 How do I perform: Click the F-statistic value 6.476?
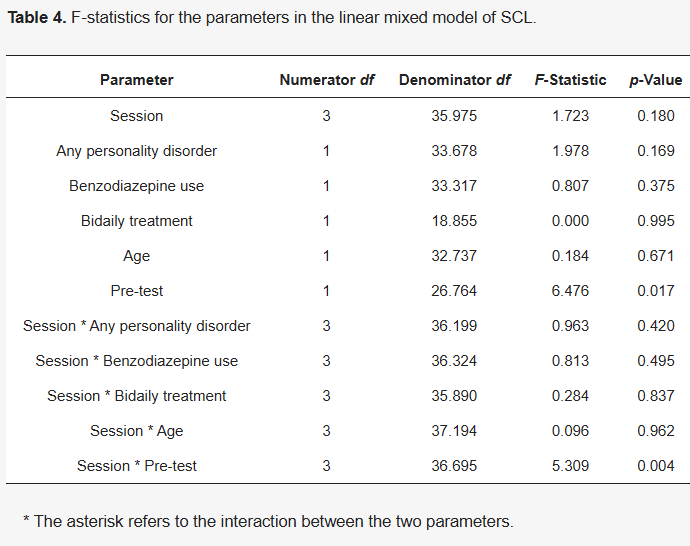coord(571,291)
